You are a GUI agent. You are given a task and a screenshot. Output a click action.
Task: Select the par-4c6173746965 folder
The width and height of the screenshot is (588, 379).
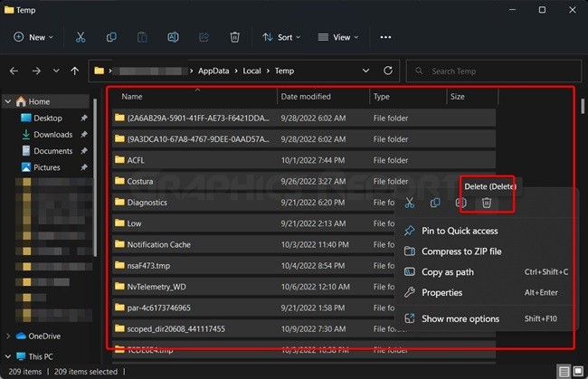click(x=253, y=308)
